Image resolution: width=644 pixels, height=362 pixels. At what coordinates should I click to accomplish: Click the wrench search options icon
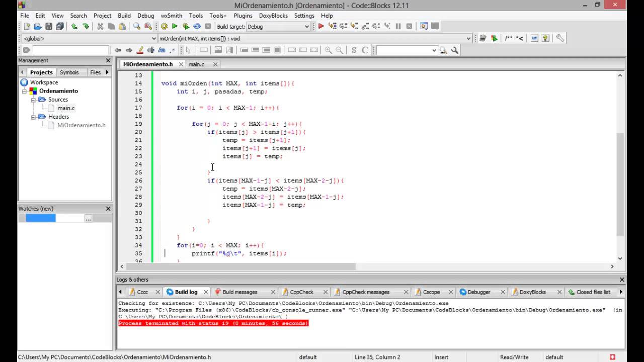coord(455,50)
